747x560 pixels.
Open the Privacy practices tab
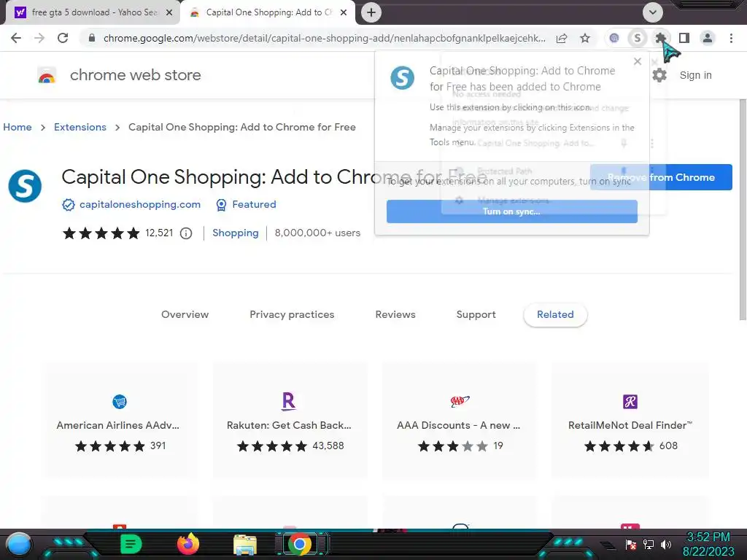[292, 314]
